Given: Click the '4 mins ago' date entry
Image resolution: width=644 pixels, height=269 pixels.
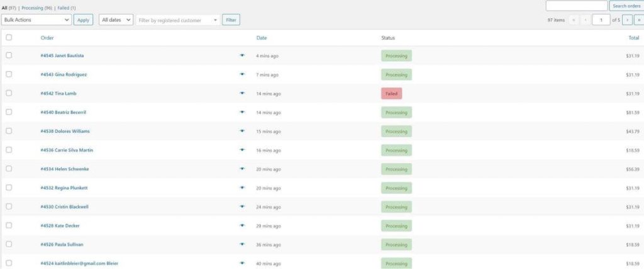Looking at the screenshot, I should click(x=267, y=55).
